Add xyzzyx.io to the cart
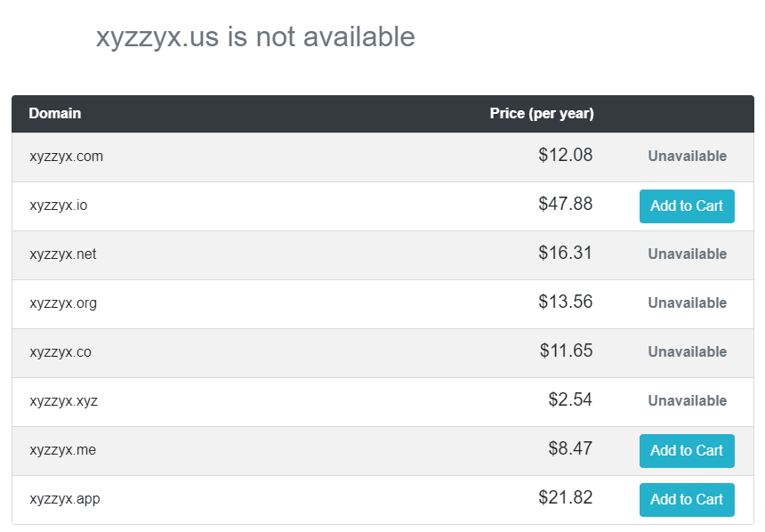The width and height of the screenshot is (765, 532). pos(687,206)
